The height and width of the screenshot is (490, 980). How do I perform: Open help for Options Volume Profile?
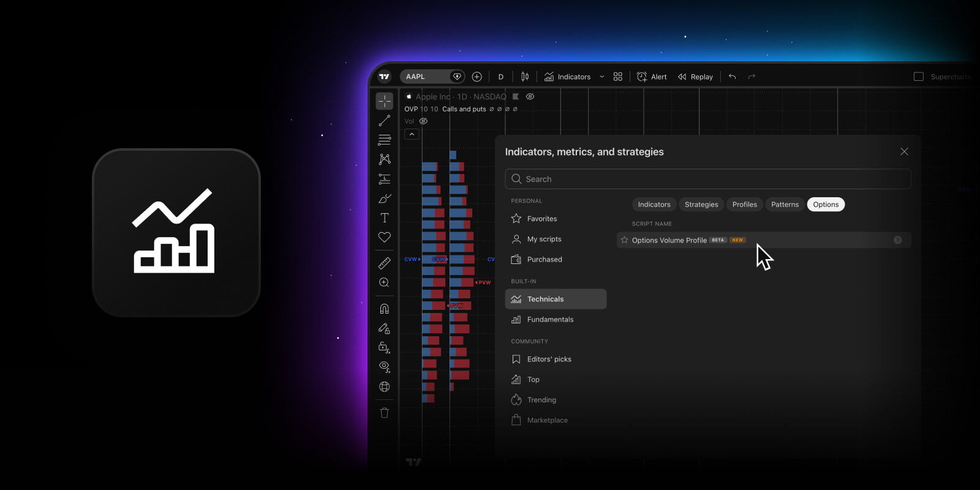point(898,240)
